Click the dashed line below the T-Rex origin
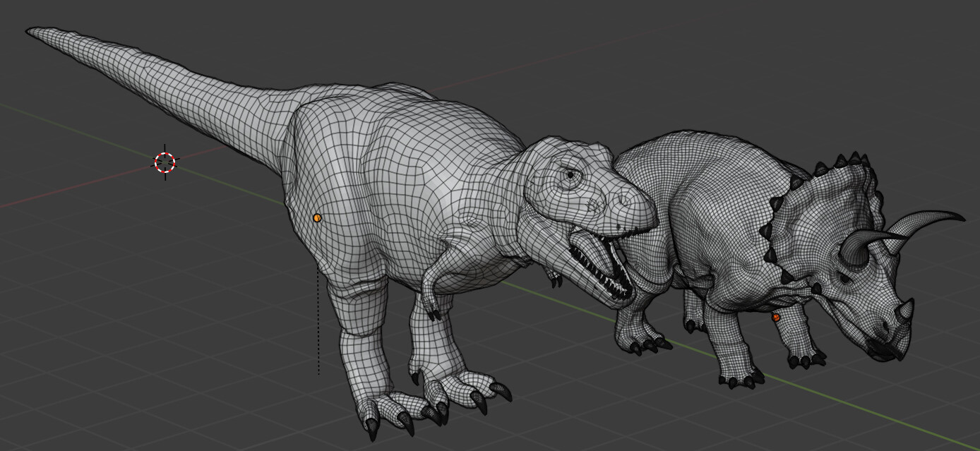 tap(318, 332)
